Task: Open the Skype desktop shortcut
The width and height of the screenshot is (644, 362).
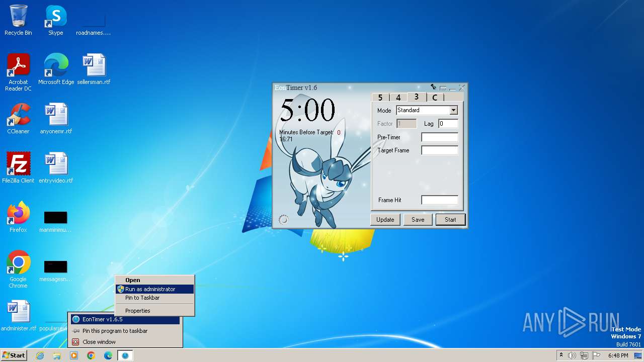Action: pyautogui.click(x=56, y=20)
